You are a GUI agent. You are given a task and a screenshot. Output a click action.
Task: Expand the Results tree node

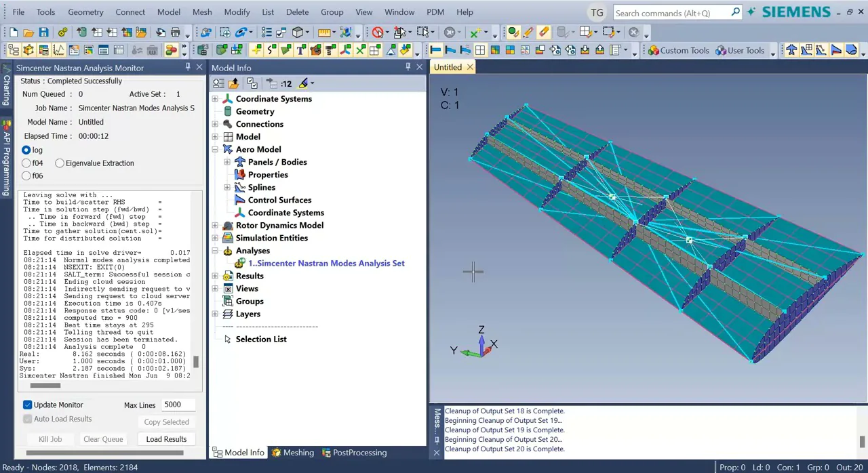[x=215, y=276]
